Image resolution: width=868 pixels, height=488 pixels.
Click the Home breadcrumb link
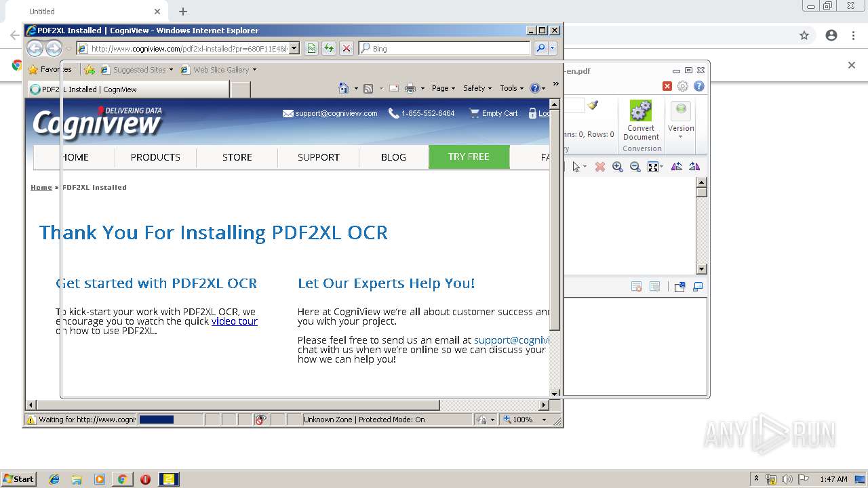(x=41, y=187)
